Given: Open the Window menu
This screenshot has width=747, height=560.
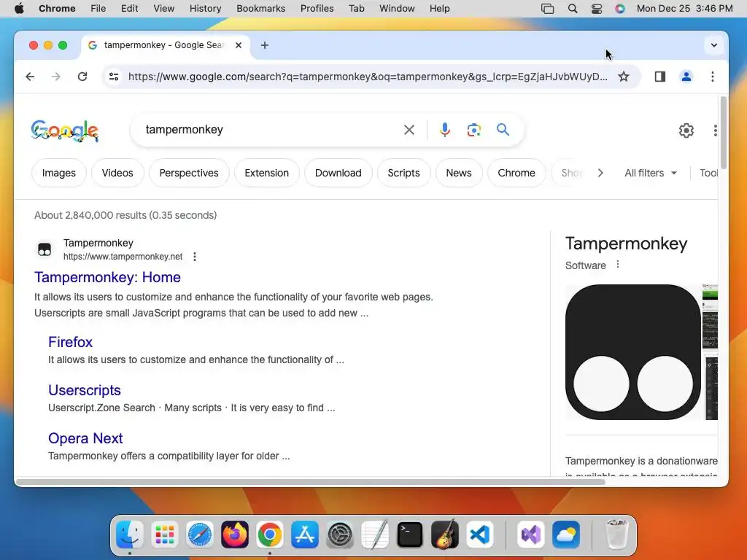Looking at the screenshot, I should (397, 9).
